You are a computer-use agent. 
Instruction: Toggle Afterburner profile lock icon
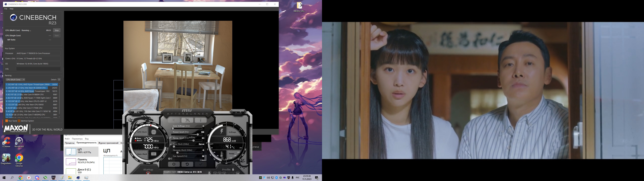pyautogui.click(x=233, y=169)
